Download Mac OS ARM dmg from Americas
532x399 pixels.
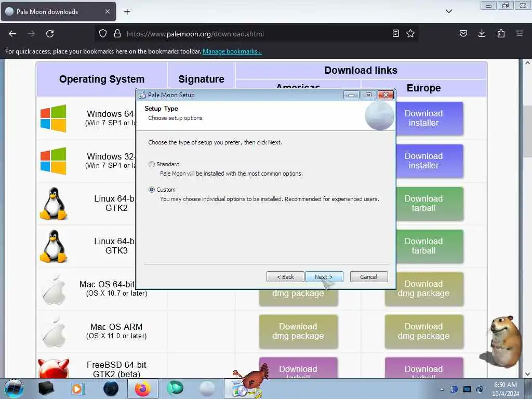pos(298,331)
